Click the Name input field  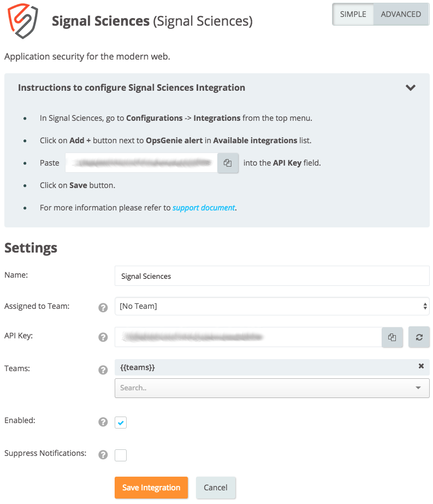(x=272, y=276)
